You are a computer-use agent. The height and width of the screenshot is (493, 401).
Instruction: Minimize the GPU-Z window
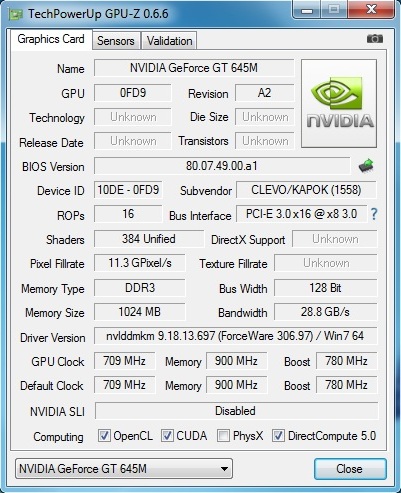[307, 10]
